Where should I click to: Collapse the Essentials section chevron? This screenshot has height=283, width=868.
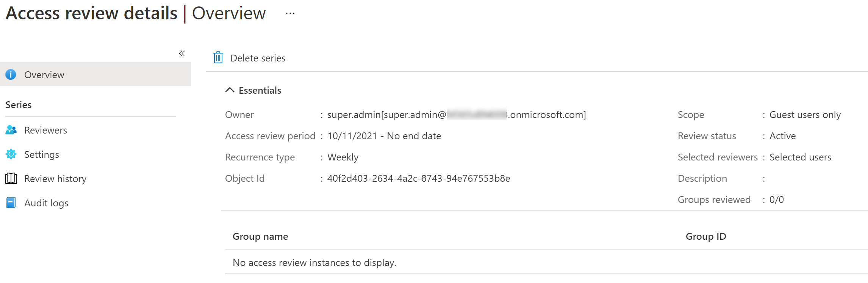(x=230, y=90)
